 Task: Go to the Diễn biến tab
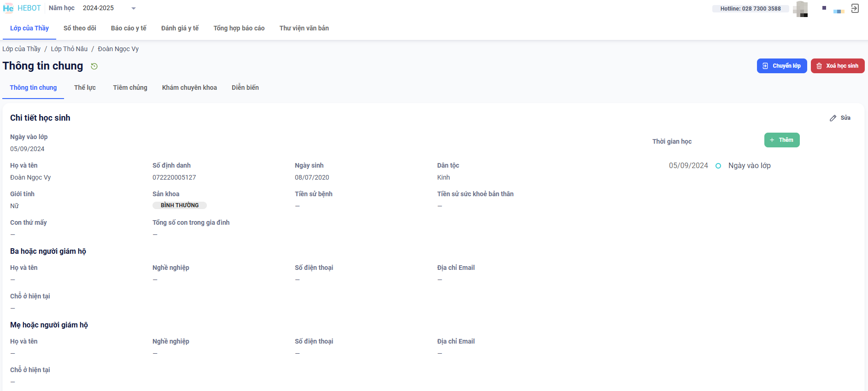[x=245, y=88]
